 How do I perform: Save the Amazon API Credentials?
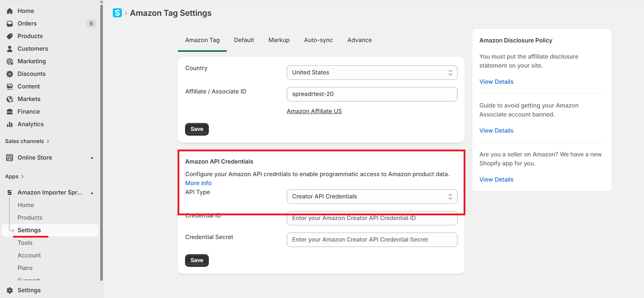pos(197,260)
